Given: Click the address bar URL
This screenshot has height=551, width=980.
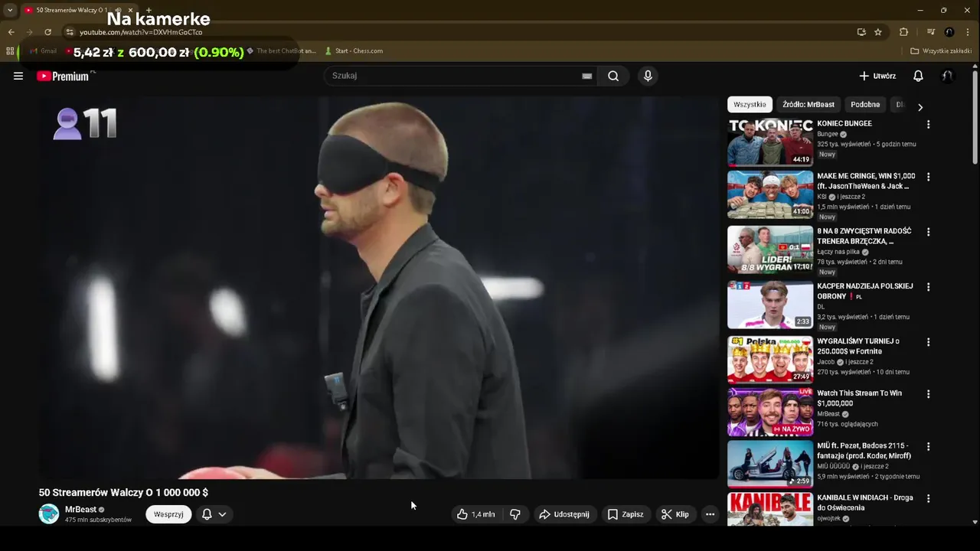Looking at the screenshot, I should (x=141, y=32).
